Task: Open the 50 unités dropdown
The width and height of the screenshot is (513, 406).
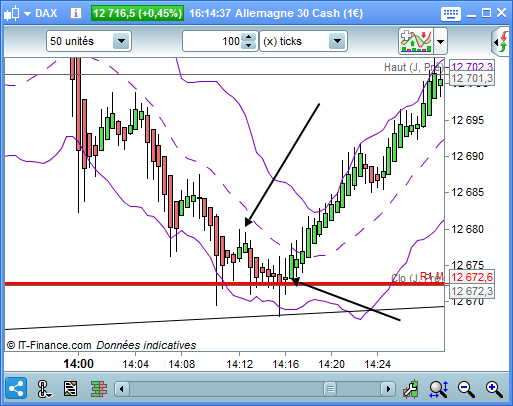Action: (89, 41)
